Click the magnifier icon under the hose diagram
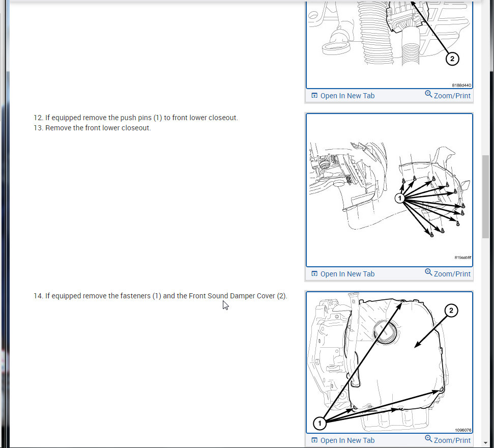This screenshot has height=448, width=494. click(428, 94)
